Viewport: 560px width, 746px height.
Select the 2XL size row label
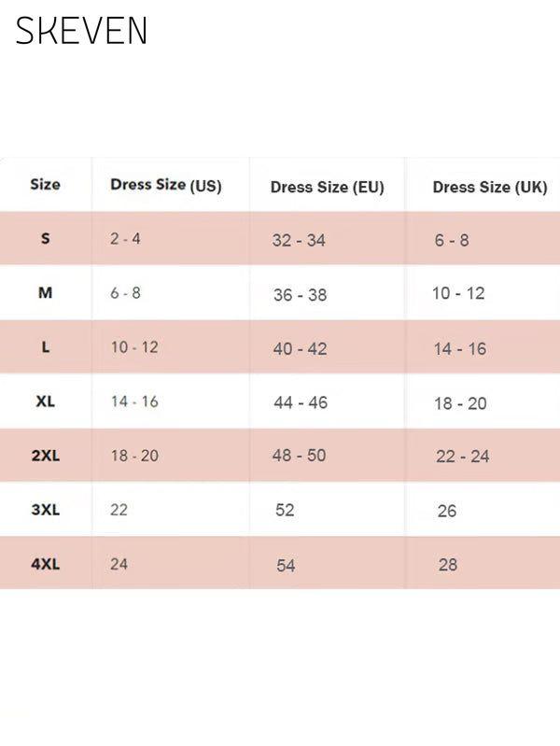(45, 456)
